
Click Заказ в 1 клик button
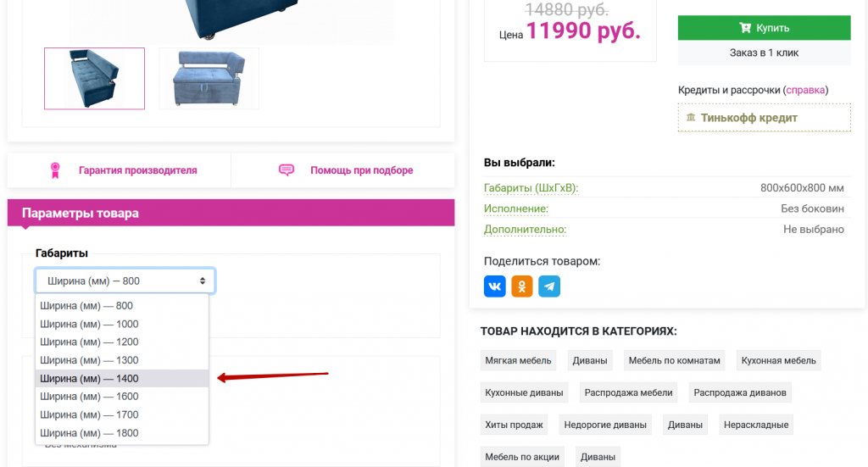coord(764,53)
